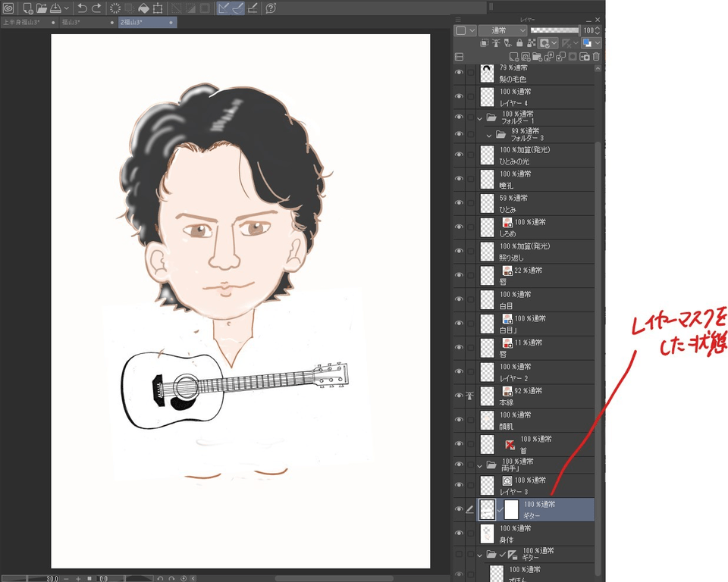This screenshot has height=582, width=728.
Task: Select the 首 layer
Action: pyautogui.click(x=535, y=444)
